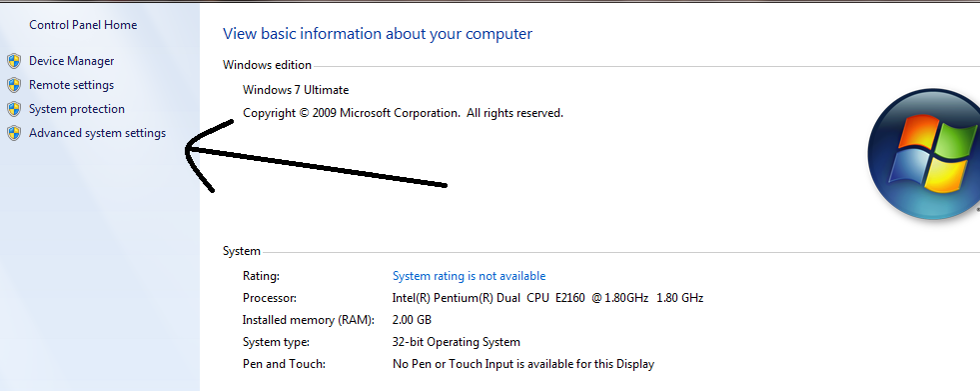Click the 'System rating is not available' link
The width and height of the screenshot is (980, 391).
[469, 276]
